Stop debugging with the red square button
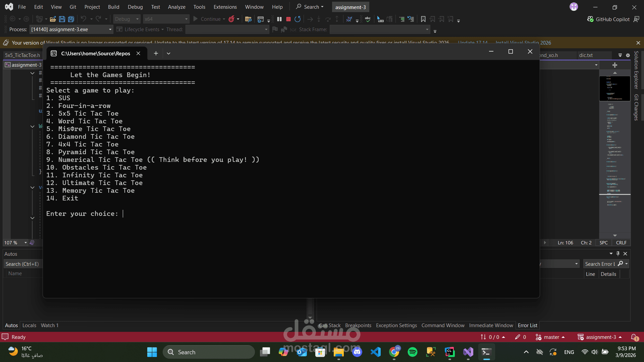The width and height of the screenshot is (644, 362). [x=288, y=19]
